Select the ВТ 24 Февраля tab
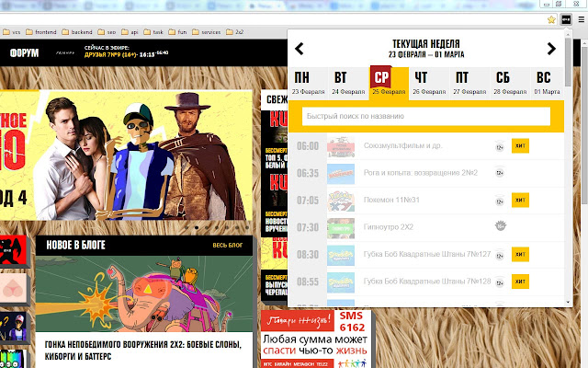588x368 pixels. coord(348,83)
